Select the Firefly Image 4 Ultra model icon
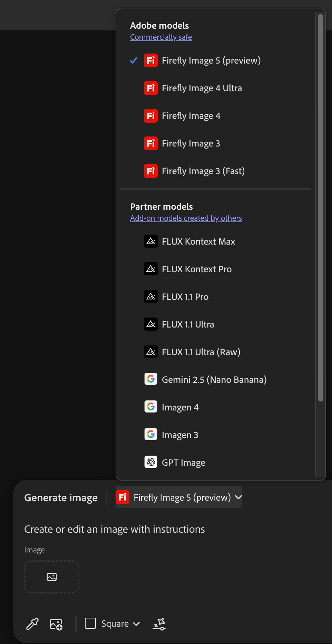This screenshot has width=332, height=644. click(150, 88)
